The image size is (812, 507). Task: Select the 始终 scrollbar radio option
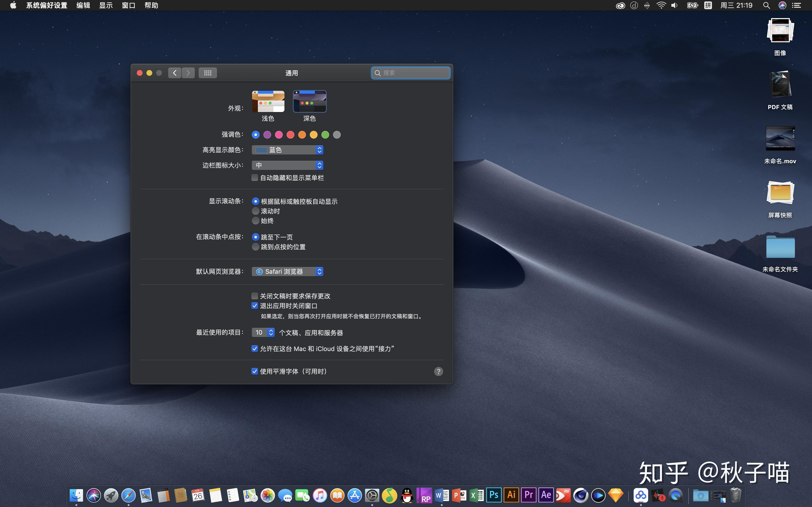[x=255, y=221]
